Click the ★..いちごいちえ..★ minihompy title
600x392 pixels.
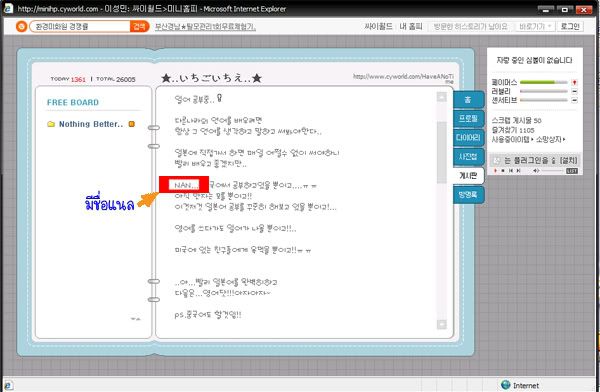pyautogui.click(x=211, y=78)
